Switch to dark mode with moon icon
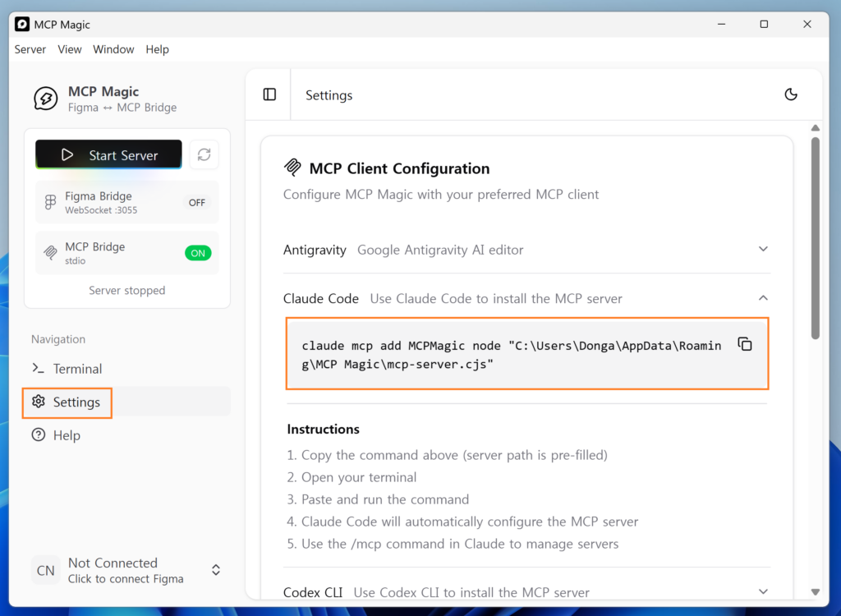 [791, 95]
